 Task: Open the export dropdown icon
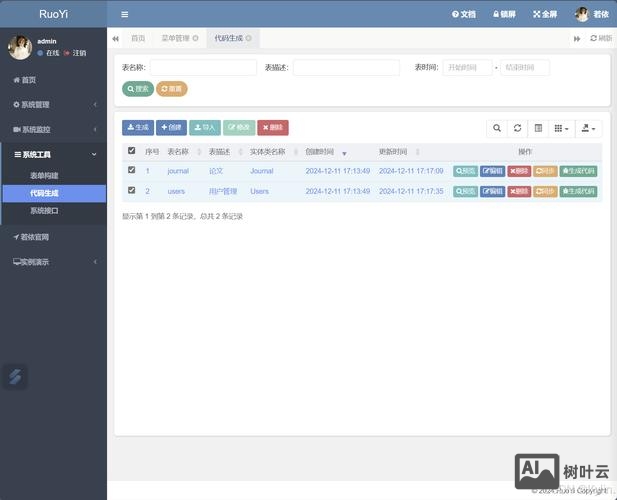tap(588, 128)
